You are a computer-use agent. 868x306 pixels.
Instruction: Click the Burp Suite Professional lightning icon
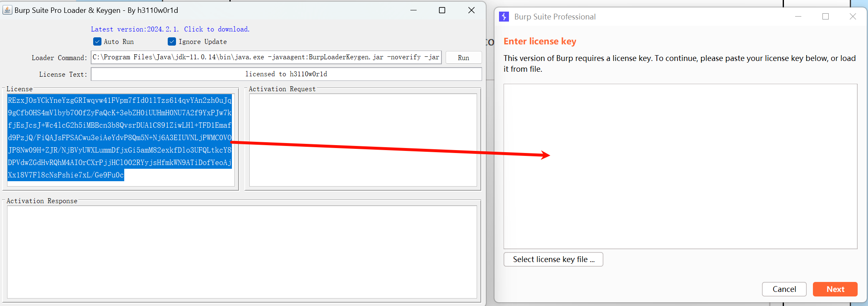click(x=504, y=17)
